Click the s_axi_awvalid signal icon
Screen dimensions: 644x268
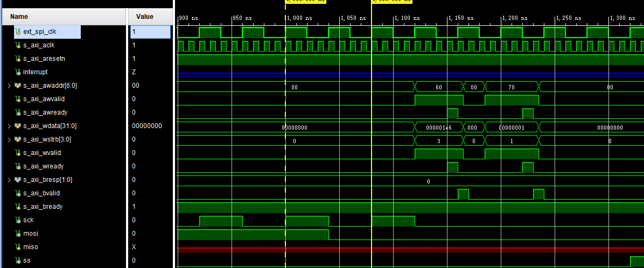(x=18, y=99)
